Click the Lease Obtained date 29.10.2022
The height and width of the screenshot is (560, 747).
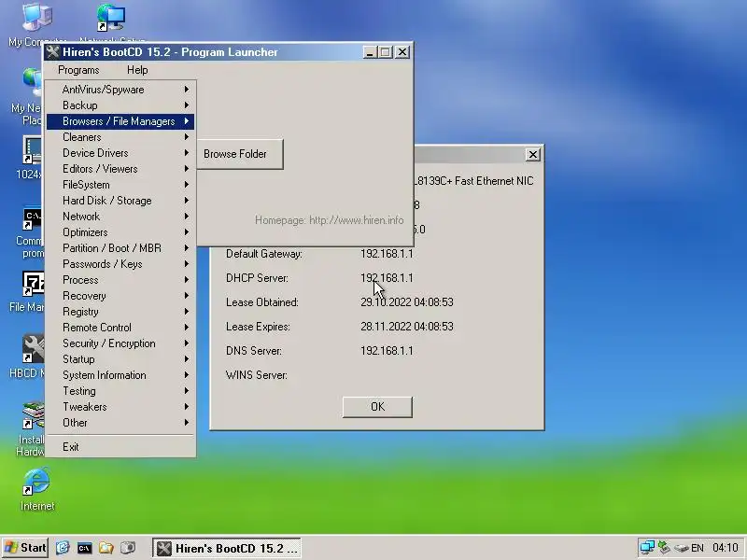click(406, 302)
